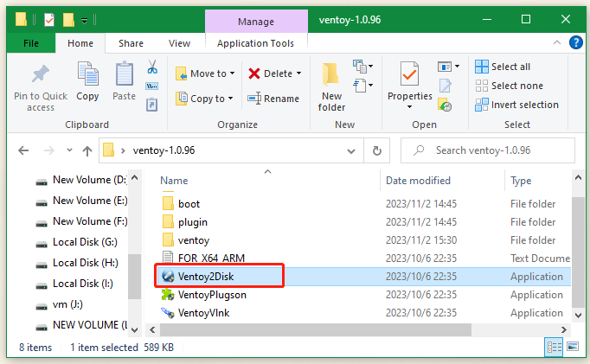The image size is (590, 364).
Task: Switch to Details view icon in status bar
Action: click(554, 347)
